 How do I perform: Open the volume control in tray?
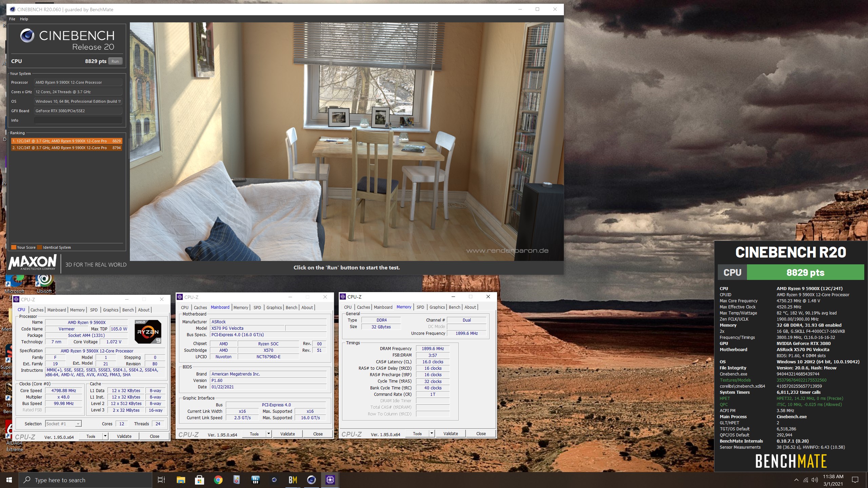tap(815, 480)
